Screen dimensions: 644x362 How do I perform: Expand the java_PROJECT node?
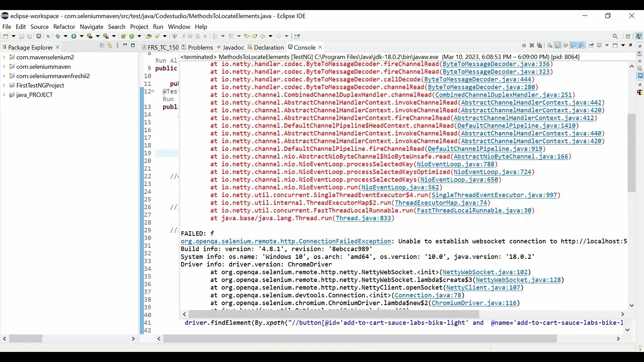4,95
